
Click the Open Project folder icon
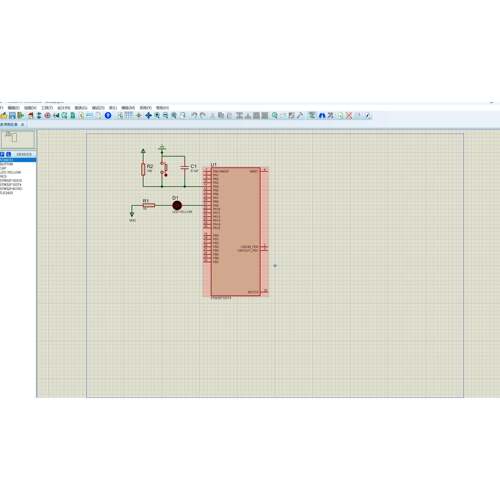pyautogui.click(x=4, y=116)
